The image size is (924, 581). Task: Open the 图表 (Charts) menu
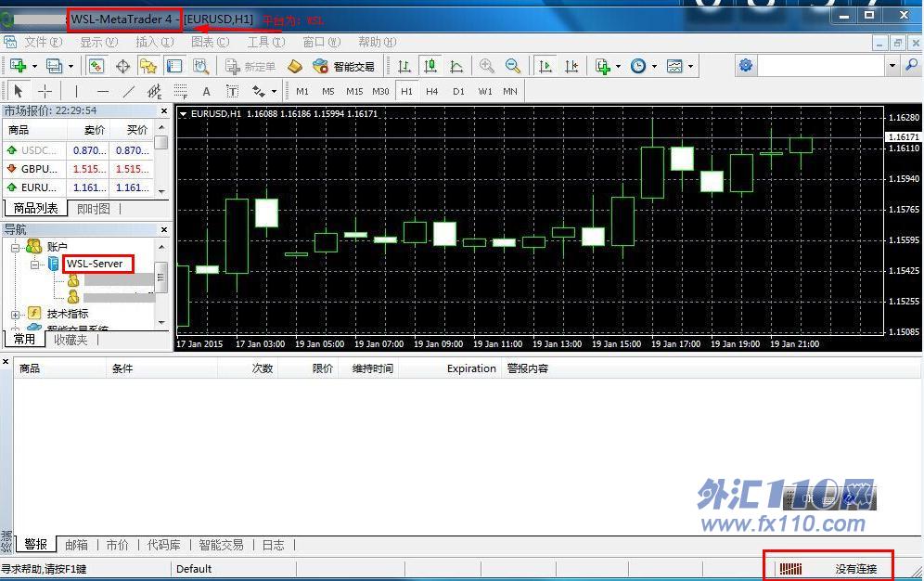pos(211,42)
